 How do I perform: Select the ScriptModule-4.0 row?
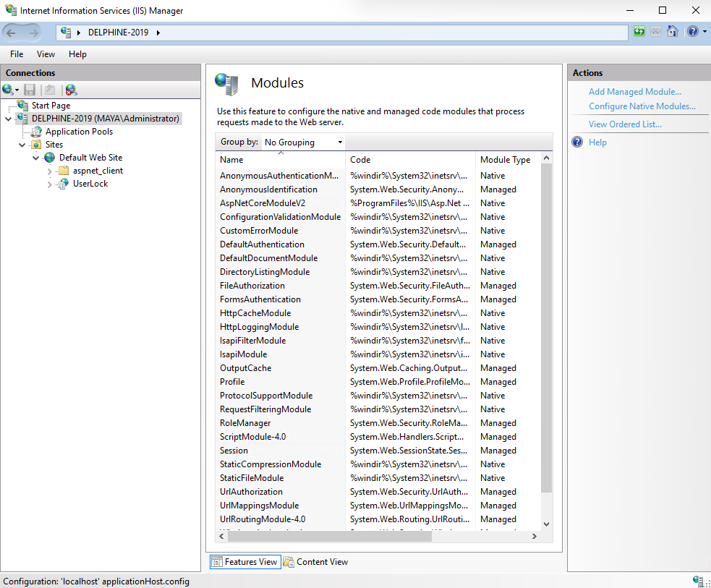coord(378,437)
